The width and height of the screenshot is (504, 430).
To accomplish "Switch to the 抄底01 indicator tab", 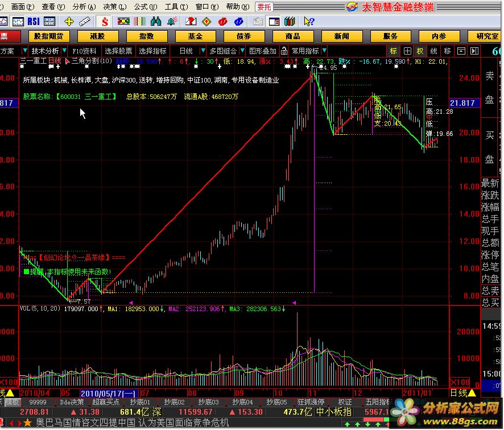I will click(x=140, y=402).
